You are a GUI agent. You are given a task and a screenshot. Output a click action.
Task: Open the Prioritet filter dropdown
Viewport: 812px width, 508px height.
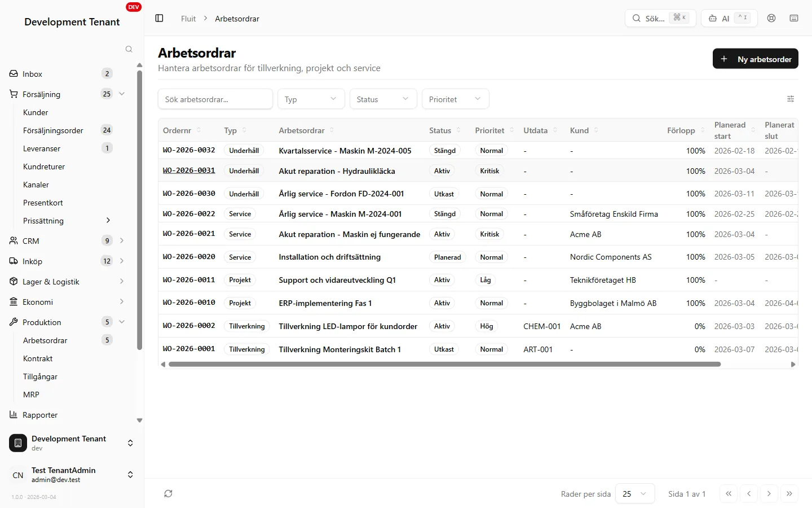(455, 99)
